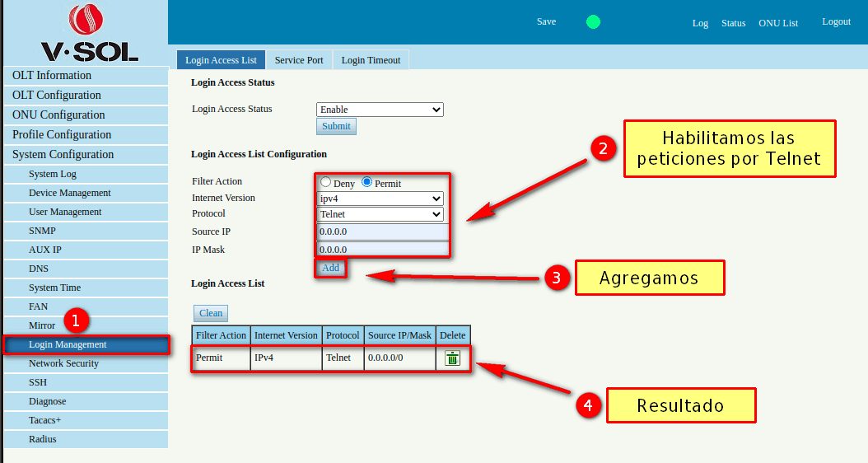The height and width of the screenshot is (463, 868).
Task: Expand the Internet Version dropdown
Action: 380,199
